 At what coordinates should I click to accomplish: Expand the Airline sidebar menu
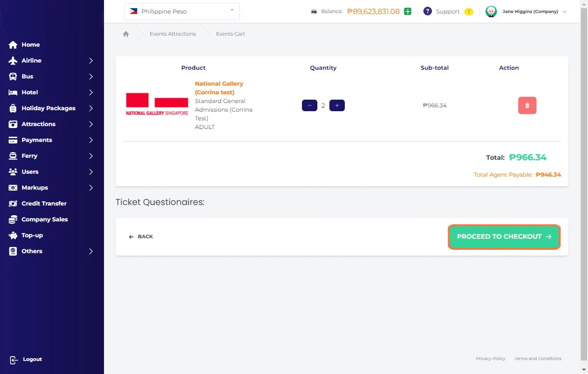[51, 61]
